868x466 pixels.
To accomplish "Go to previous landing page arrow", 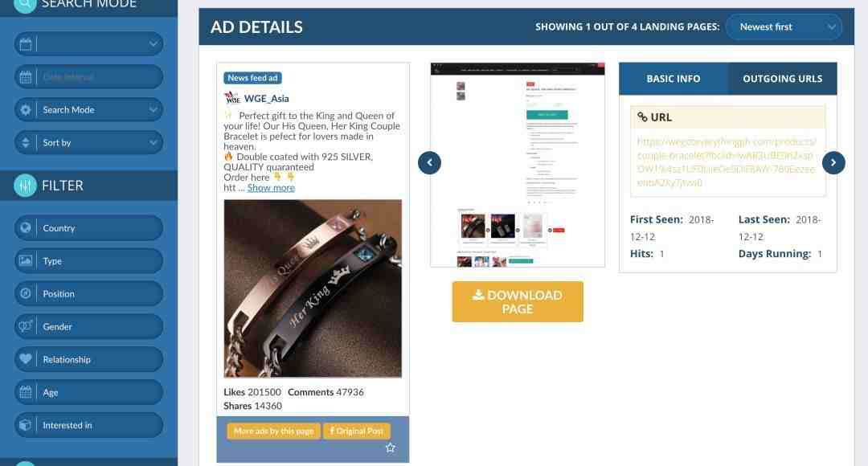I will tap(429, 163).
